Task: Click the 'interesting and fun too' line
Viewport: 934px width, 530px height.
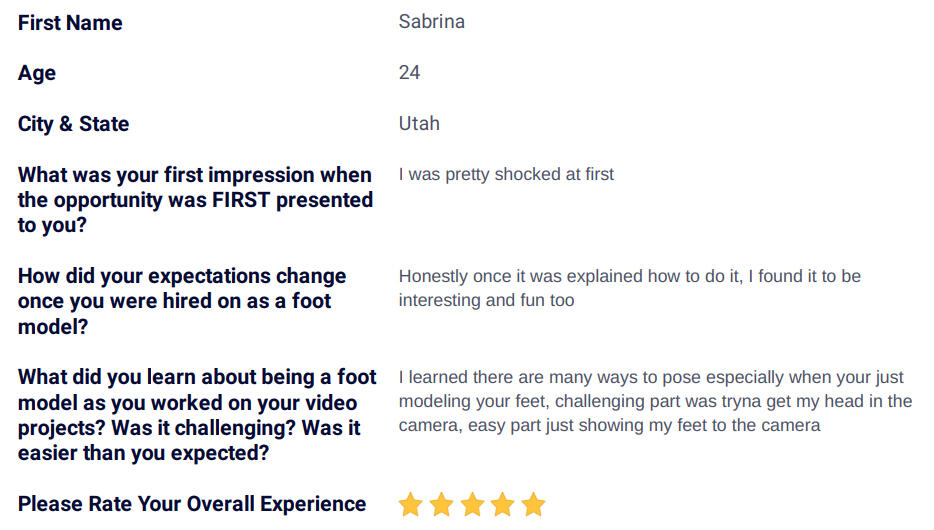Action: pos(487,300)
